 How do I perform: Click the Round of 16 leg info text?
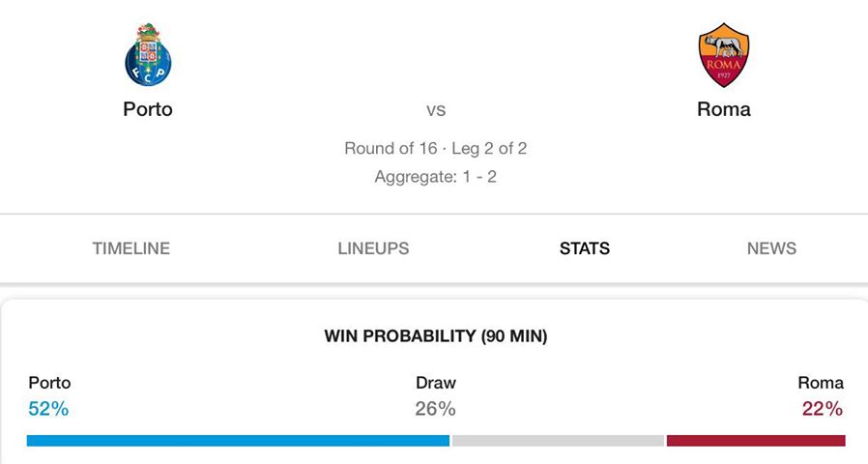[x=436, y=149]
